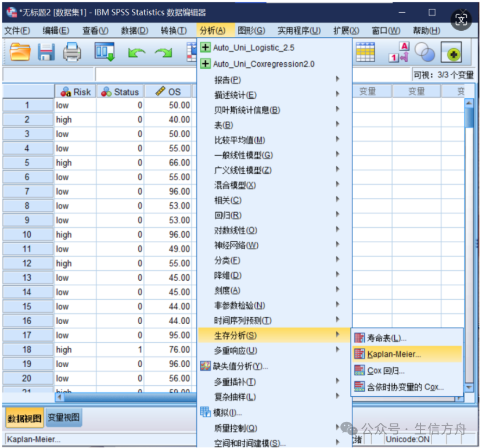The width and height of the screenshot is (482, 448).
Task: Toggle value labels icon with A and 1
Action: (399, 52)
